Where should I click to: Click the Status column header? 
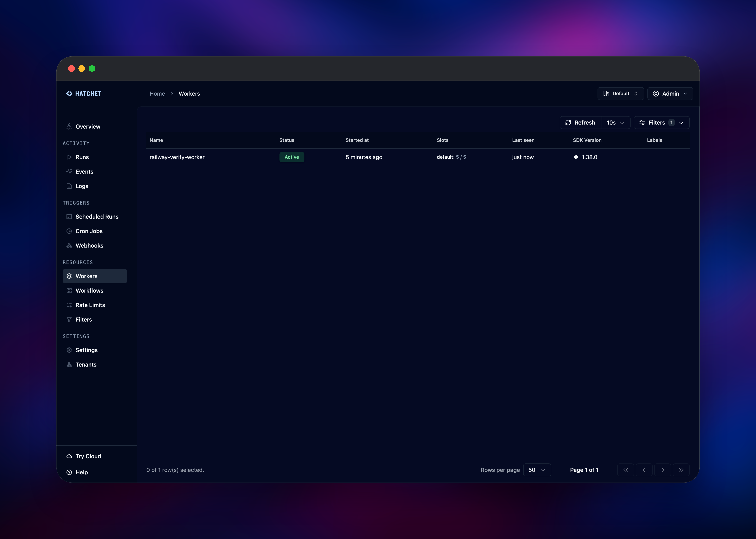pyautogui.click(x=287, y=140)
